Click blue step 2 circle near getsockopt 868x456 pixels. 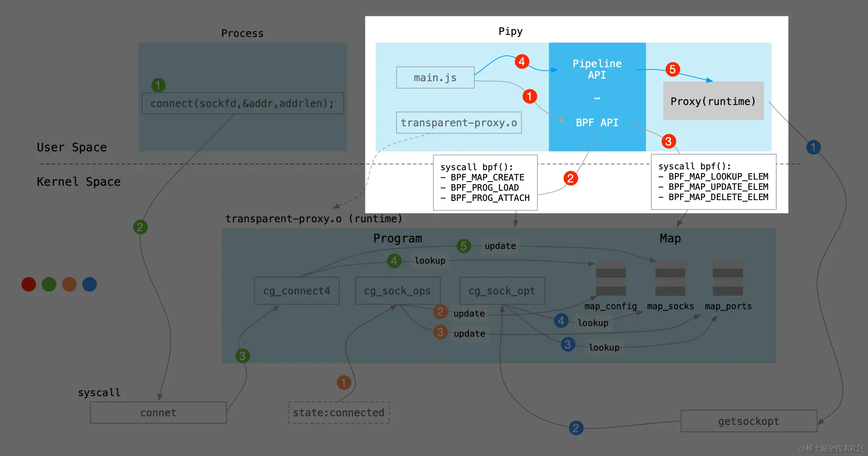[x=576, y=428]
